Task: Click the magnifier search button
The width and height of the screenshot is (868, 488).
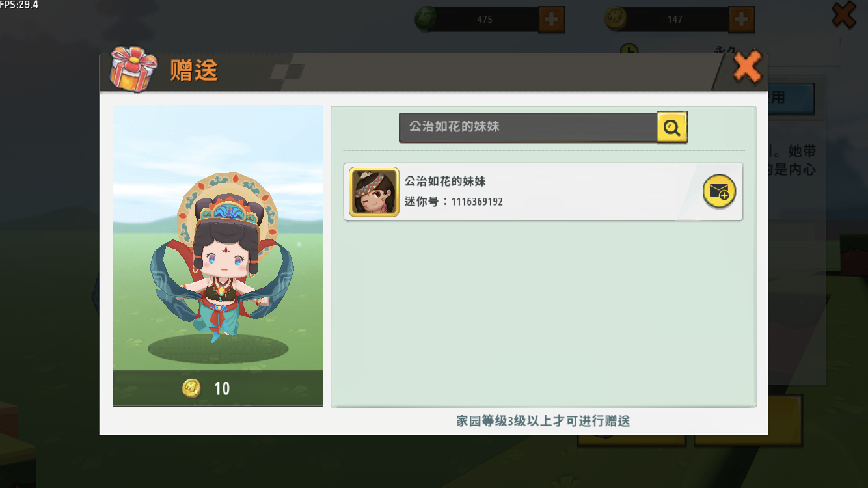Action: pos(672,128)
